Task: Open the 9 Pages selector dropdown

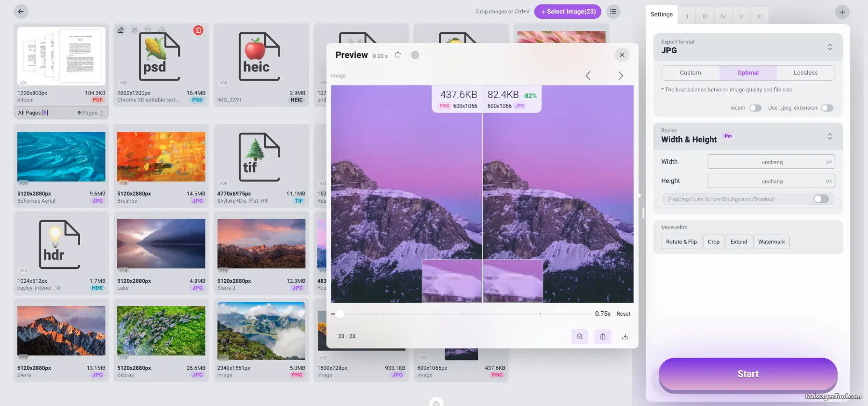Action: (x=90, y=113)
